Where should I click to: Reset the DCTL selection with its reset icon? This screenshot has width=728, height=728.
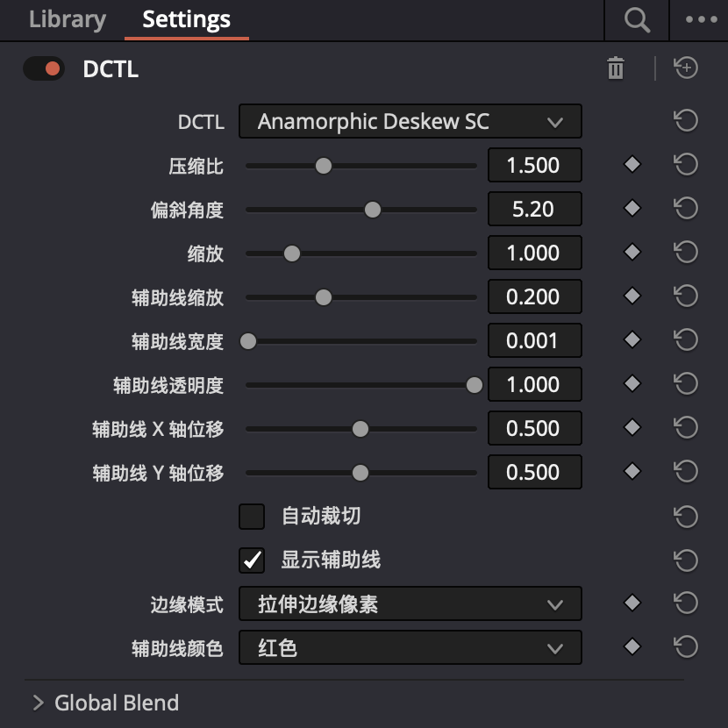687,121
